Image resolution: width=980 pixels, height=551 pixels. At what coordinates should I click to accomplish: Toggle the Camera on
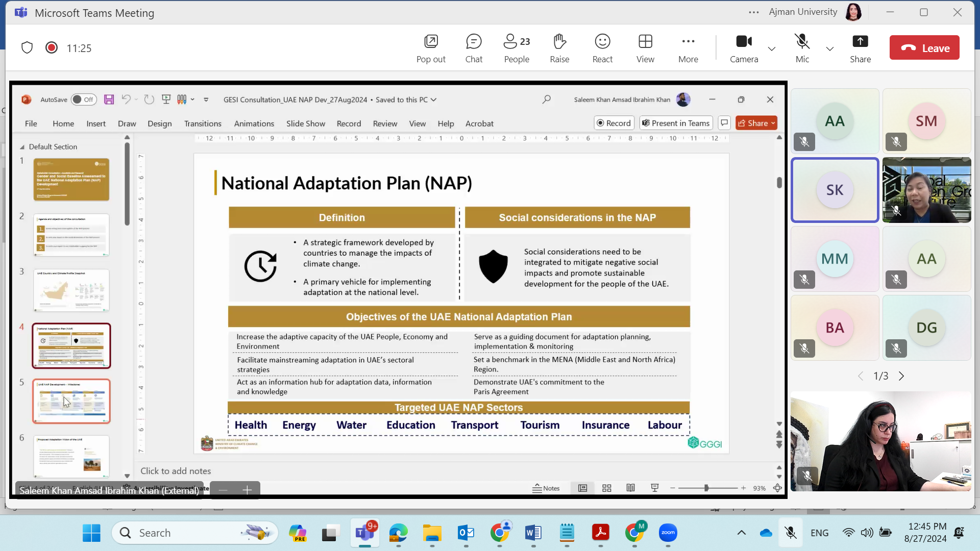pos(744,48)
